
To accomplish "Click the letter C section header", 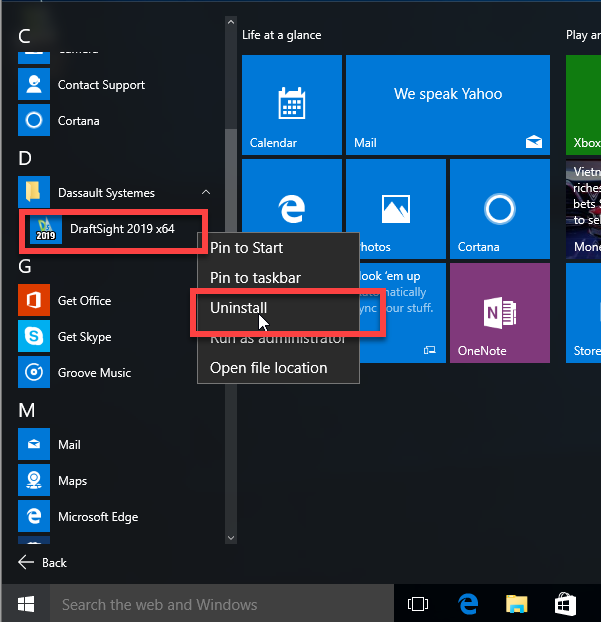I will [x=24, y=36].
